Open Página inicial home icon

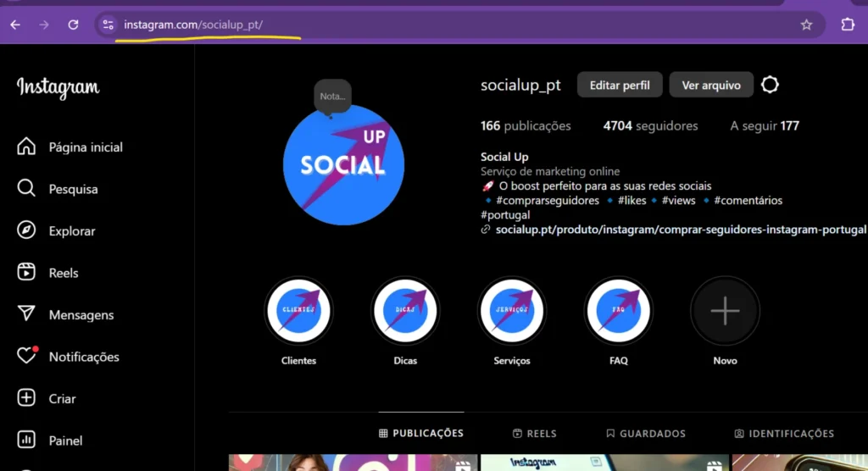pos(26,147)
